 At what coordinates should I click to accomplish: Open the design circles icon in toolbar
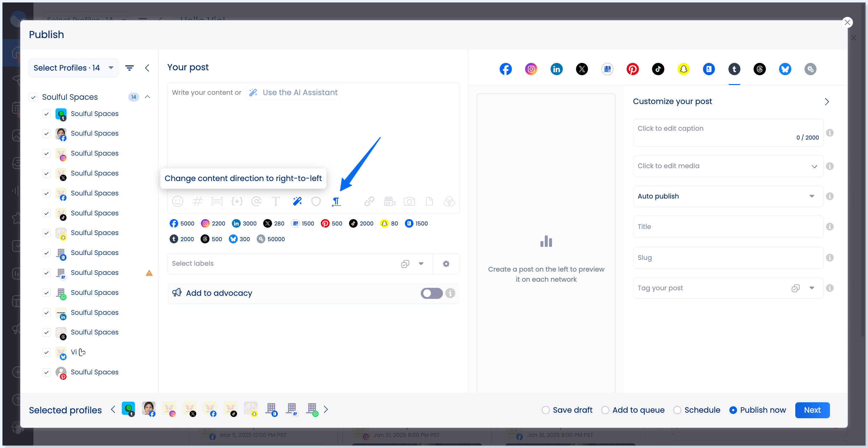449,201
